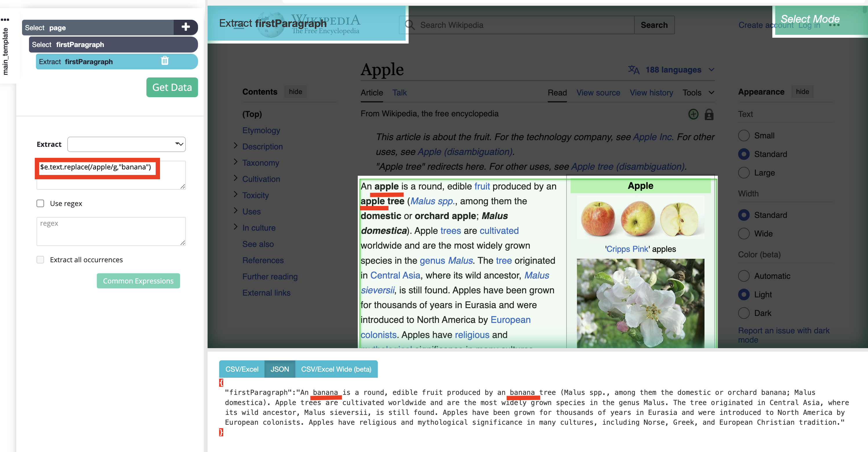Go to External links in contents
868x452 pixels.
266,292
